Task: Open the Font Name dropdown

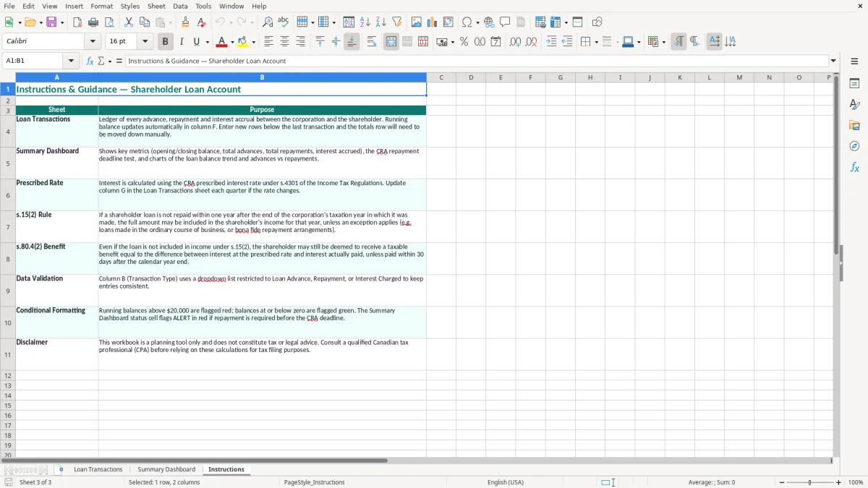Action: point(94,42)
